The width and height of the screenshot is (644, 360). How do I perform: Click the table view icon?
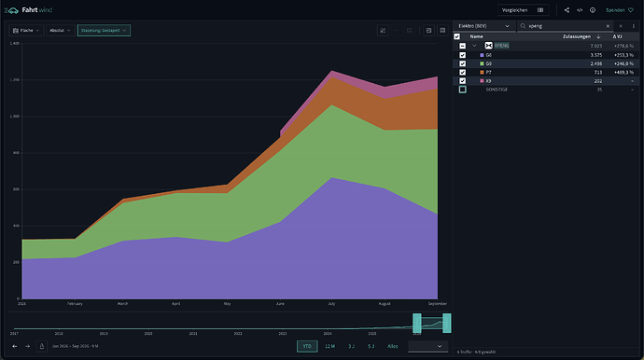pos(442,31)
